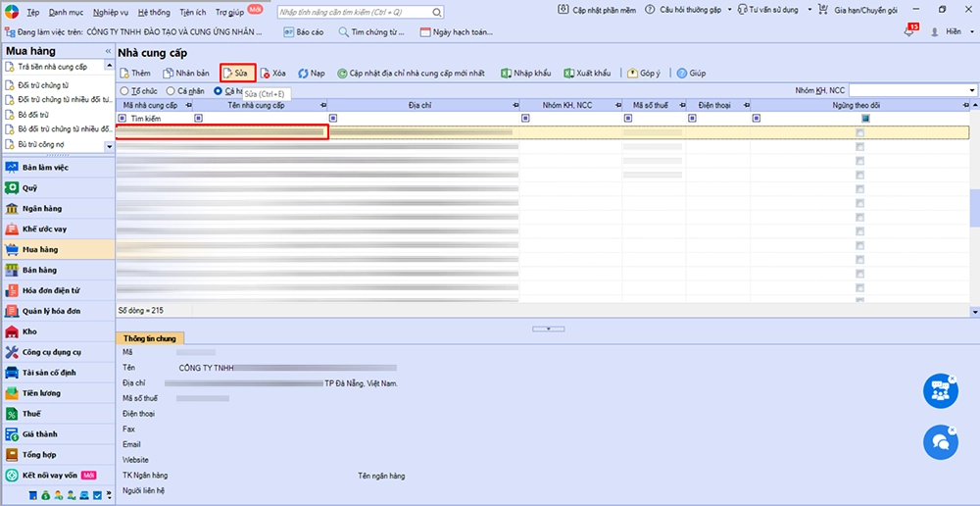980x506 pixels.
Task: Click the Nhập khẩu Excel import icon
Action: pos(506,74)
